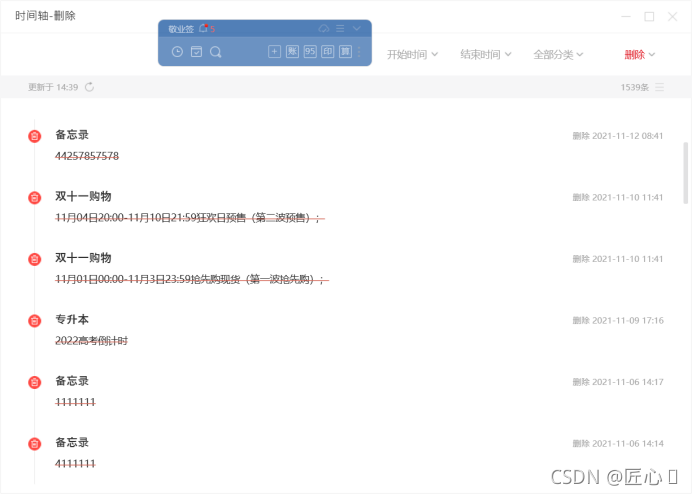
Task: Open the vertical dots more menu in 敬业签
Action: (359, 52)
